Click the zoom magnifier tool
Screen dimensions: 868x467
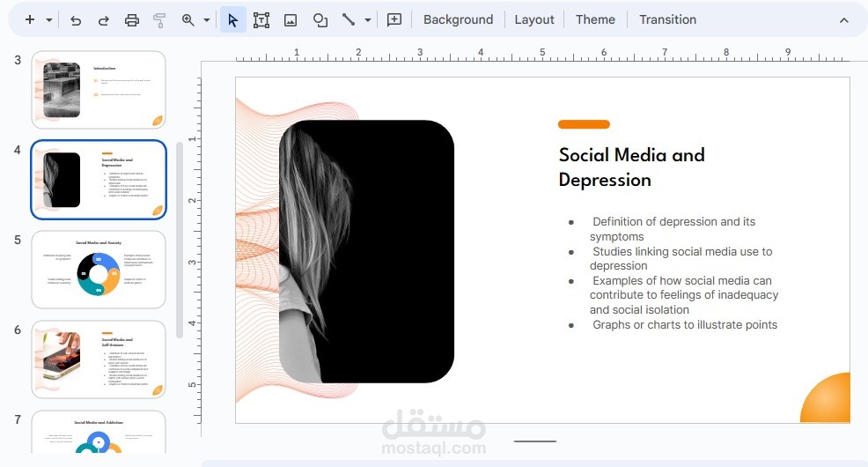coord(188,20)
